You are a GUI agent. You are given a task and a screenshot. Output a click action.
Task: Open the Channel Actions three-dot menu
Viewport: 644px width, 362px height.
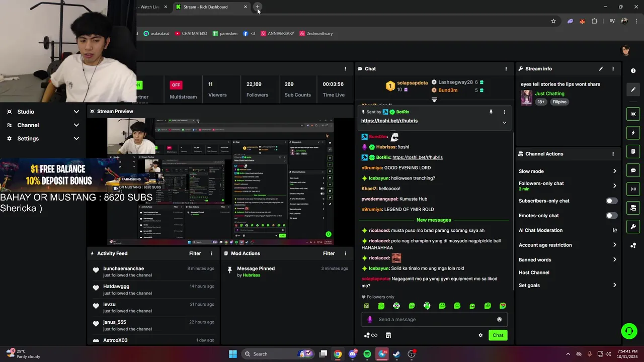(x=613, y=154)
